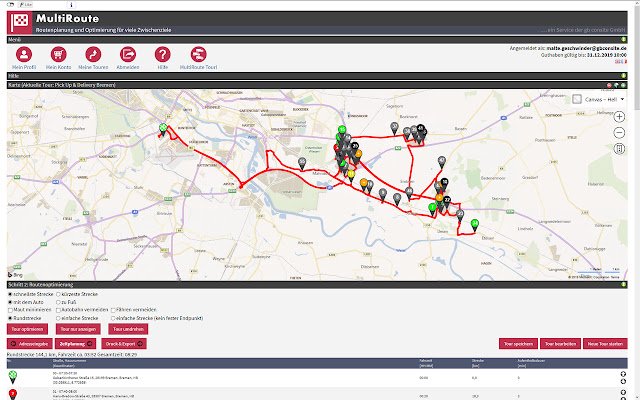
Task: Click the checkered start flag marker on the map
Action: coord(163,129)
